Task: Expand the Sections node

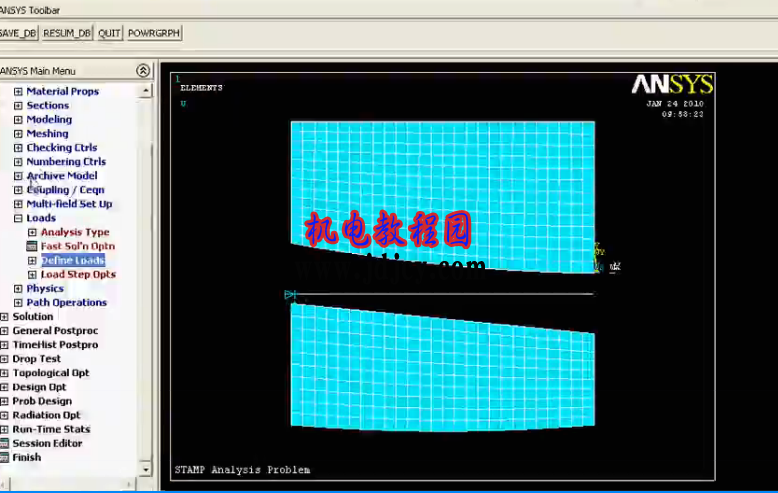Action: tap(18, 106)
